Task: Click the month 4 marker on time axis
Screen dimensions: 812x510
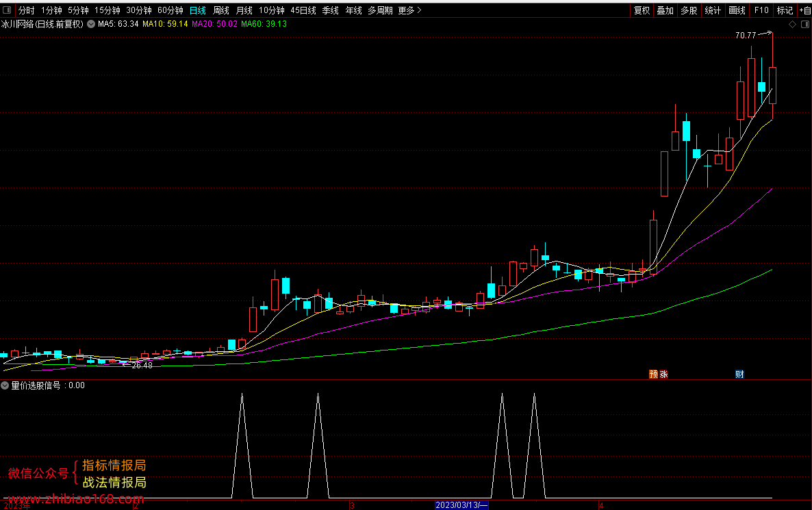Action: coord(601,505)
